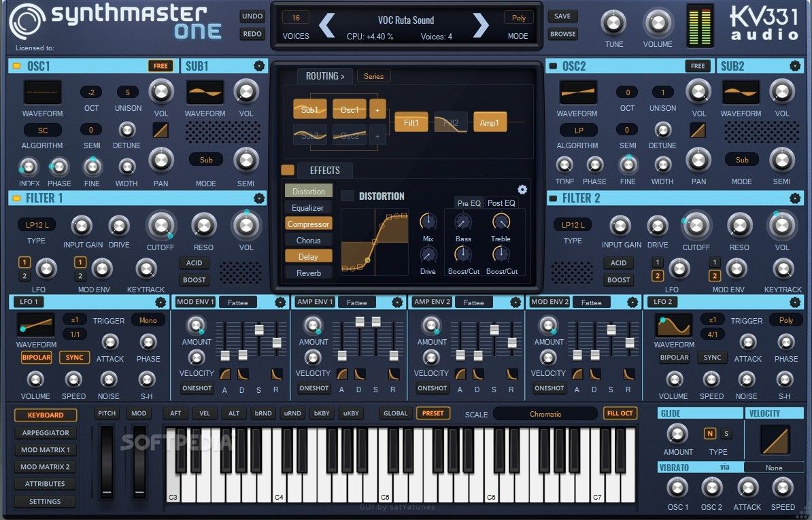The width and height of the screenshot is (812, 520).
Task: Open the FILTER 2 panel gear icon
Action: click(x=795, y=198)
